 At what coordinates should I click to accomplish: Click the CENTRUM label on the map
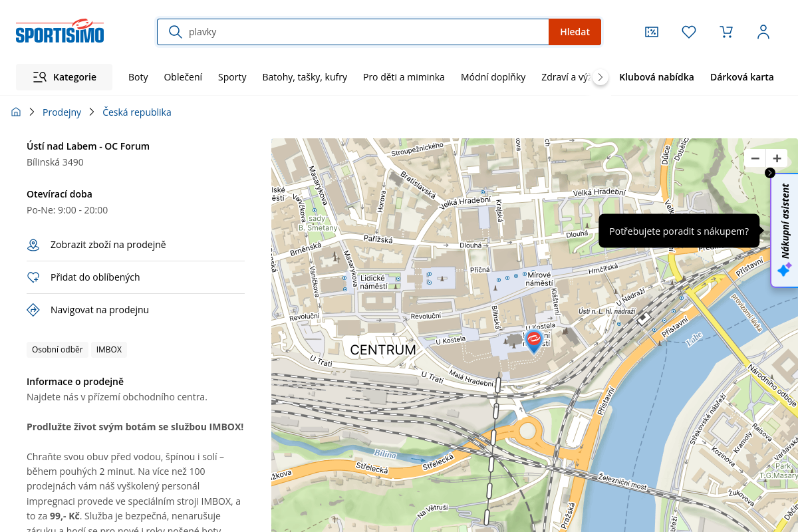pyautogui.click(x=383, y=350)
